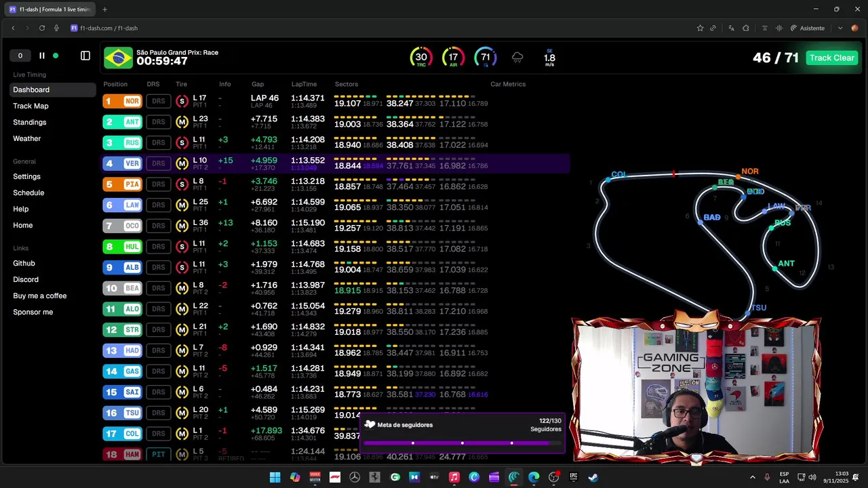Click the medium tire icon in ANT row
The image size is (868, 488).
(x=182, y=122)
